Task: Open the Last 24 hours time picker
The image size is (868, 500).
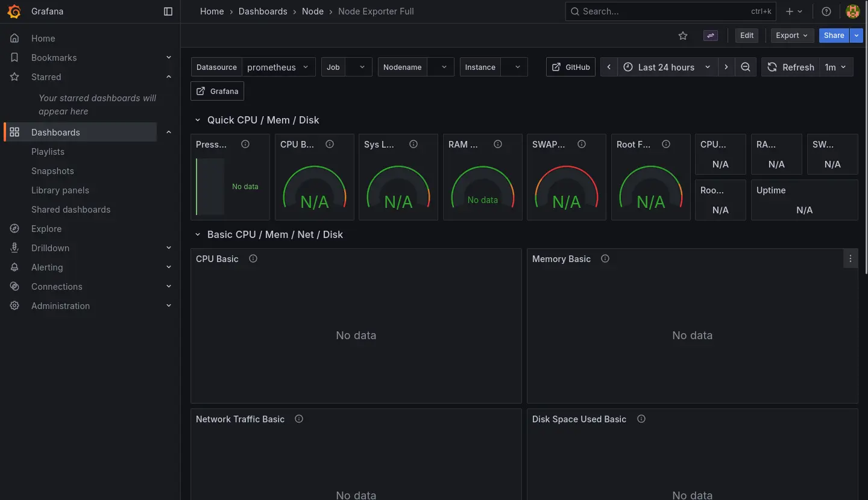Action: tap(667, 67)
